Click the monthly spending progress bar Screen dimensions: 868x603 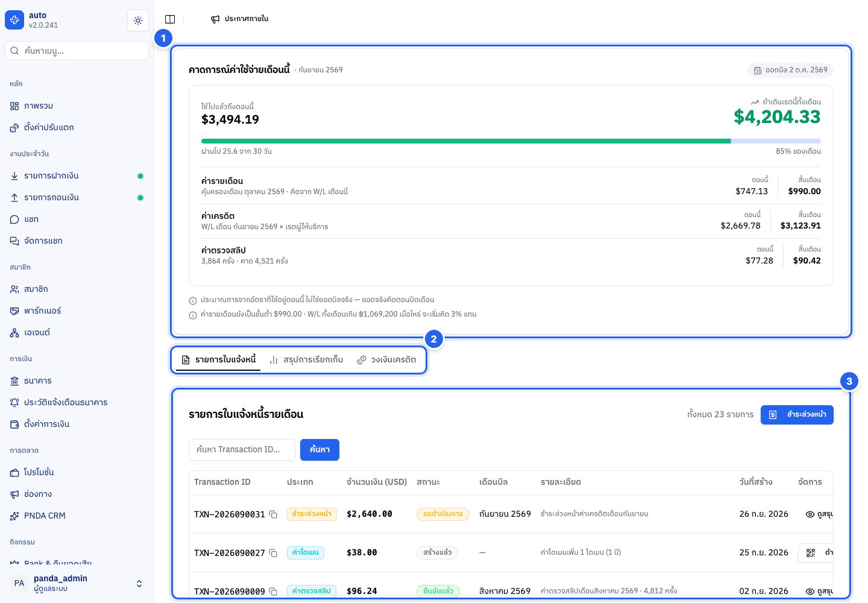(x=511, y=141)
